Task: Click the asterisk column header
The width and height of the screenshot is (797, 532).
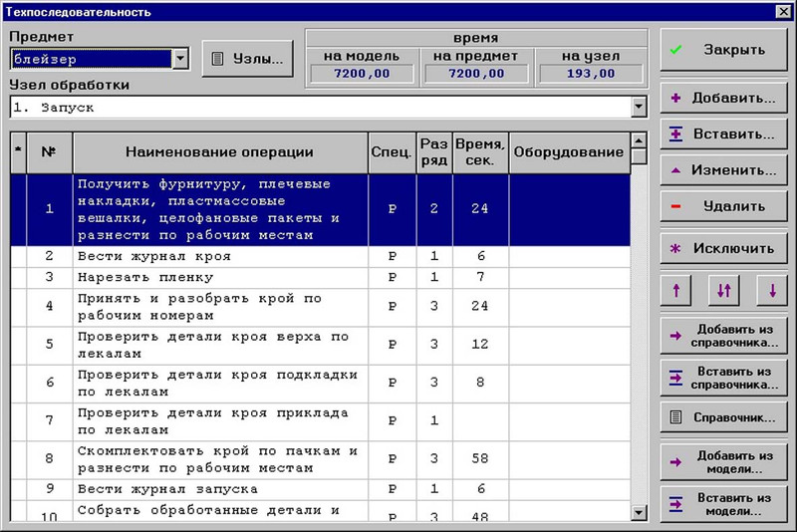Action: click(x=18, y=151)
